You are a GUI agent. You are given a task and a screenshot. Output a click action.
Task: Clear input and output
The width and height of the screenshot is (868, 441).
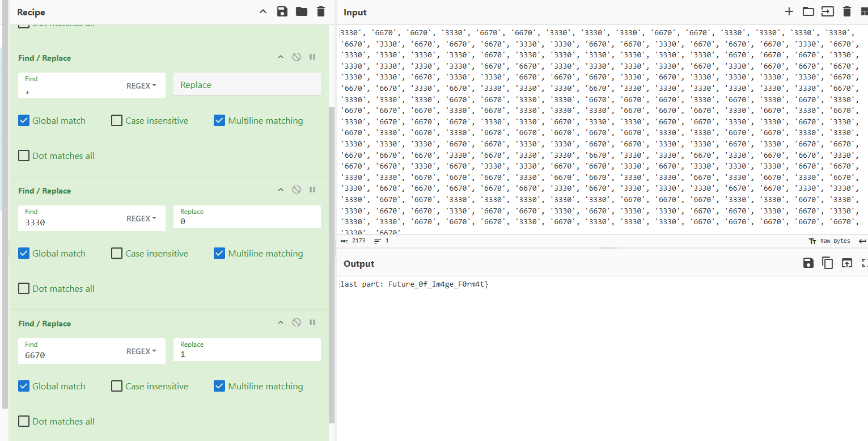coord(847,12)
